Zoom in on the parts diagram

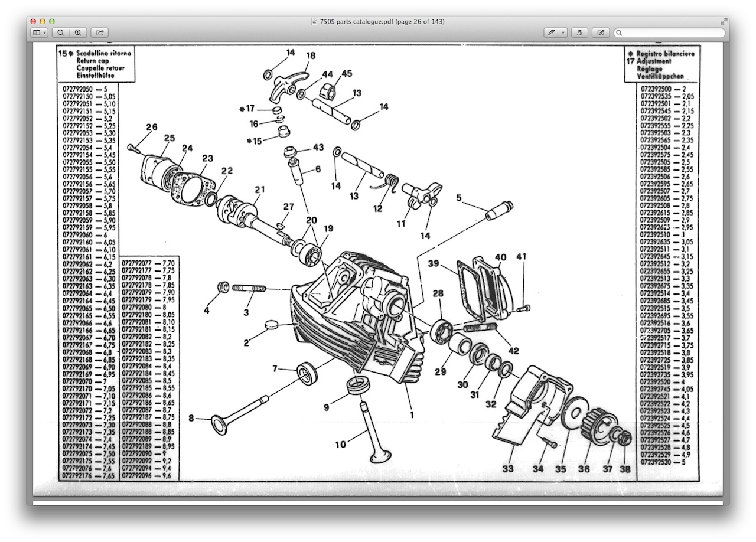pos(77,33)
